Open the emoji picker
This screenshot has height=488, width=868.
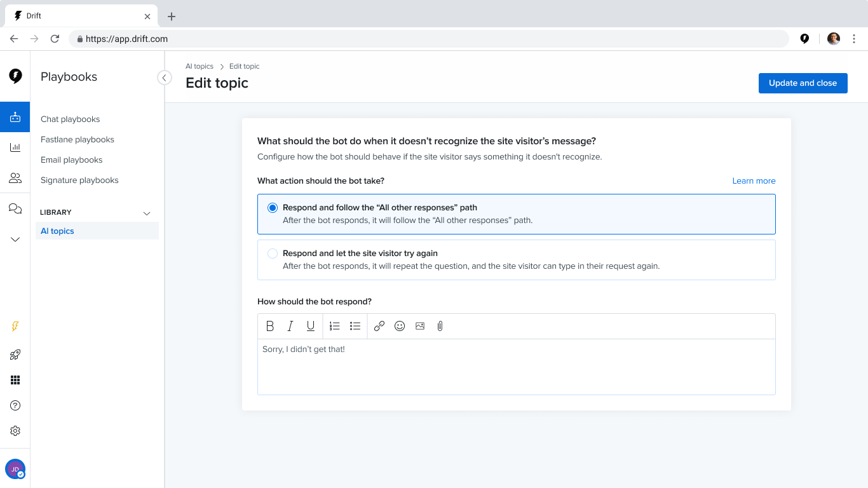(400, 326)
